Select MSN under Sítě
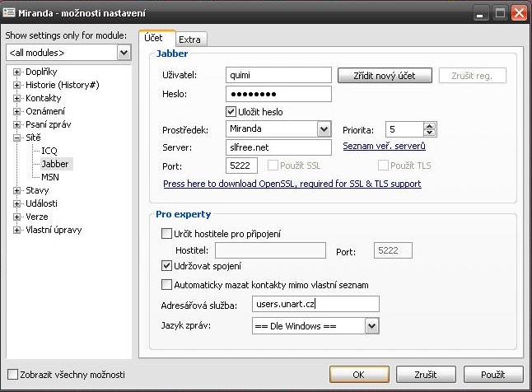 (x=50, y=177)
